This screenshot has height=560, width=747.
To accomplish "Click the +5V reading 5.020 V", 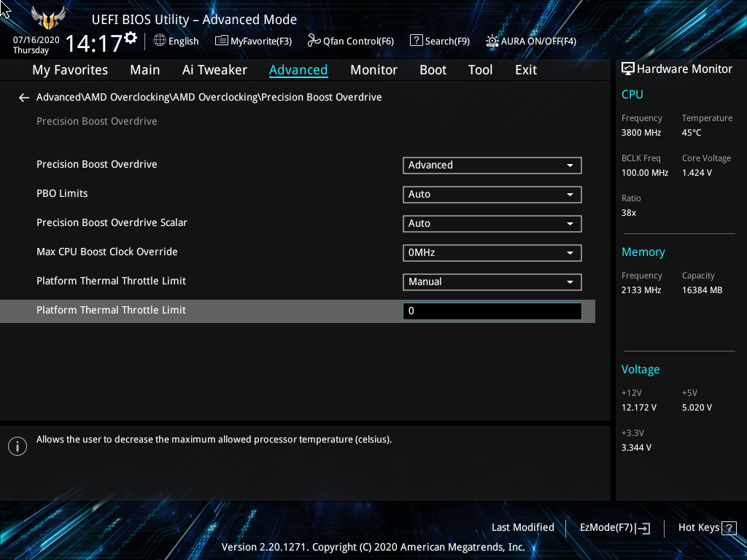I will 697,408.
